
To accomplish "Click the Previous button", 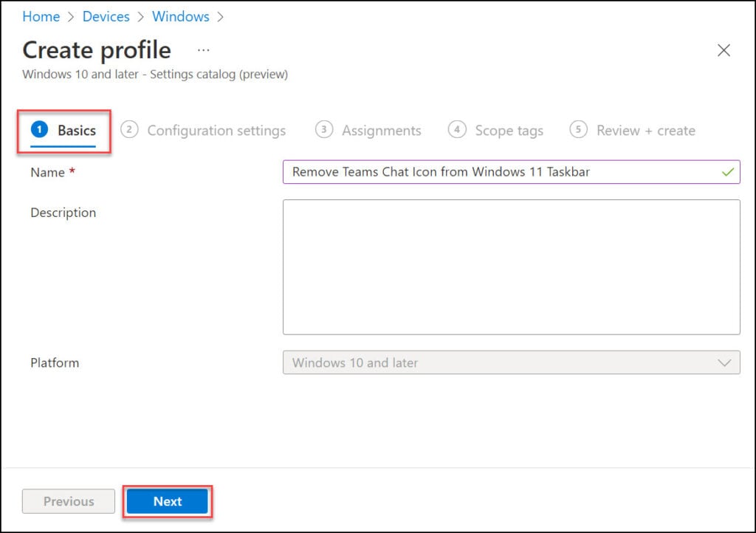I will coord(69,501).
